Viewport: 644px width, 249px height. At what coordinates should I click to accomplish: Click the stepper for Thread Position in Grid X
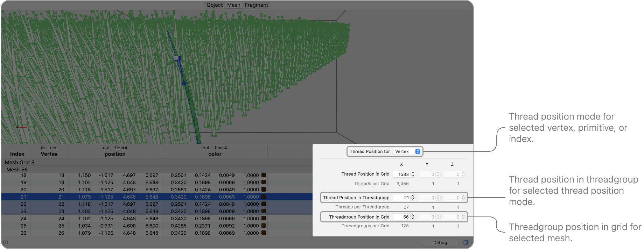413,174
